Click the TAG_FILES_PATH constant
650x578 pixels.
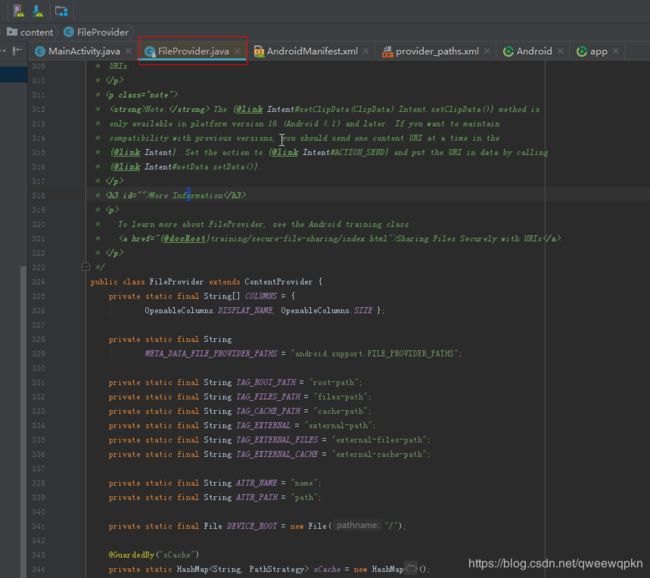tap(268, 397)
